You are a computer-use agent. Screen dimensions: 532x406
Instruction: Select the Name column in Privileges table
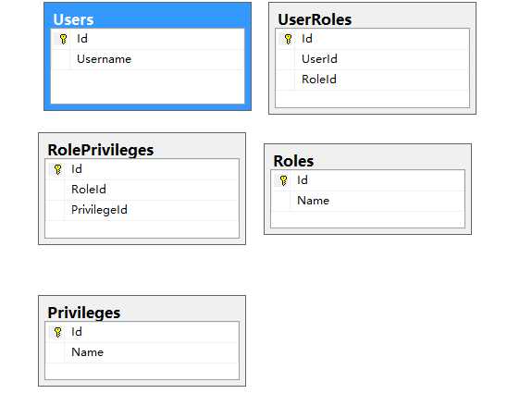142,352
